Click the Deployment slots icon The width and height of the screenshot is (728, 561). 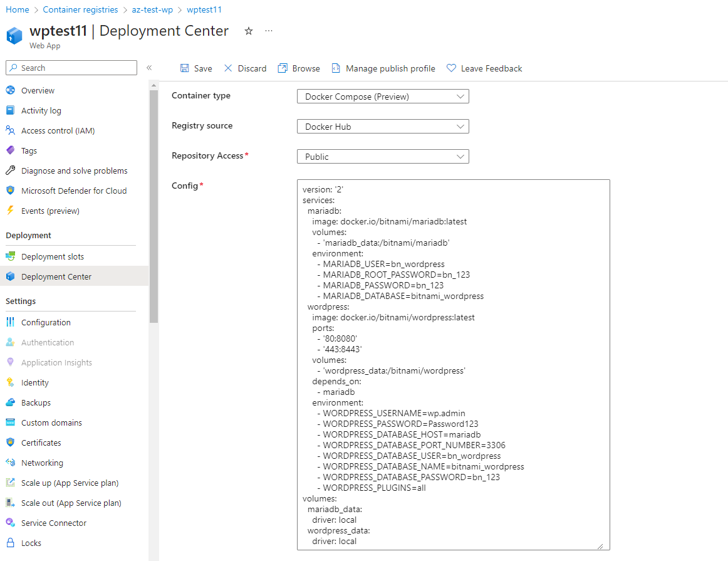(10, 256)
